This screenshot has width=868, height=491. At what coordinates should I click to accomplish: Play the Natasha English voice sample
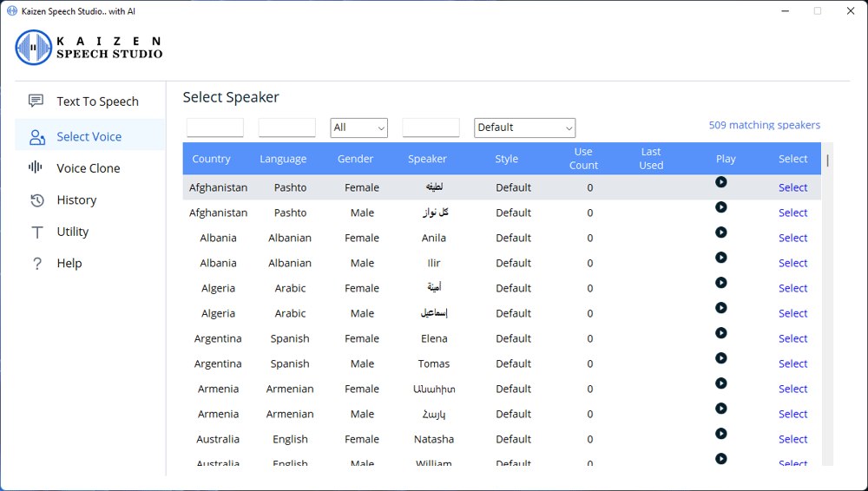pyautogui.click(x=720, y=434)
